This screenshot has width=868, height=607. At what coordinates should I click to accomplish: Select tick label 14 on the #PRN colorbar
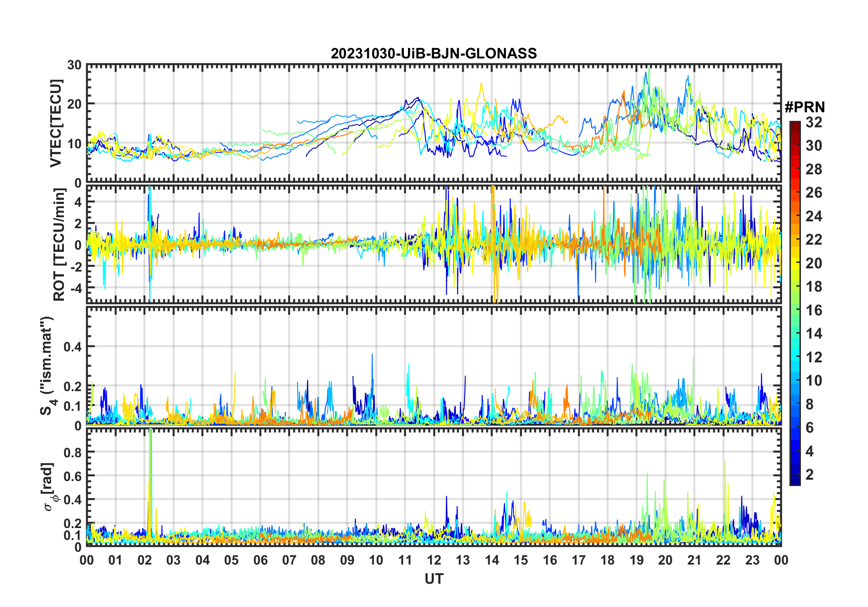814,334
